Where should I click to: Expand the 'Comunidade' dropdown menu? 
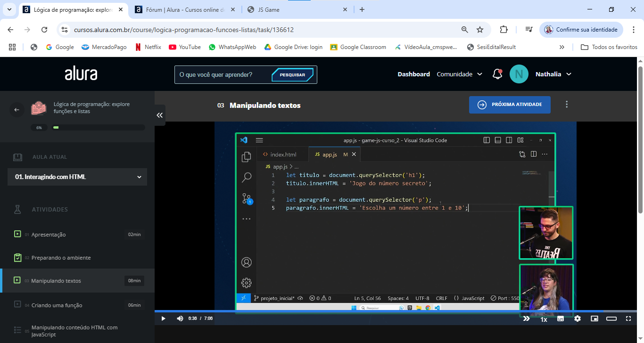[x=459, y=74]
